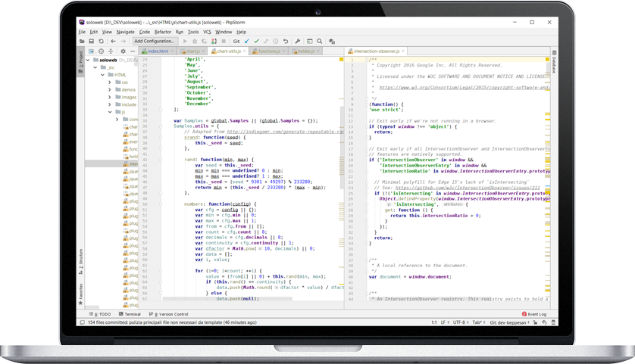Hide the Project panel with minus icon

[x=133, y=51]
